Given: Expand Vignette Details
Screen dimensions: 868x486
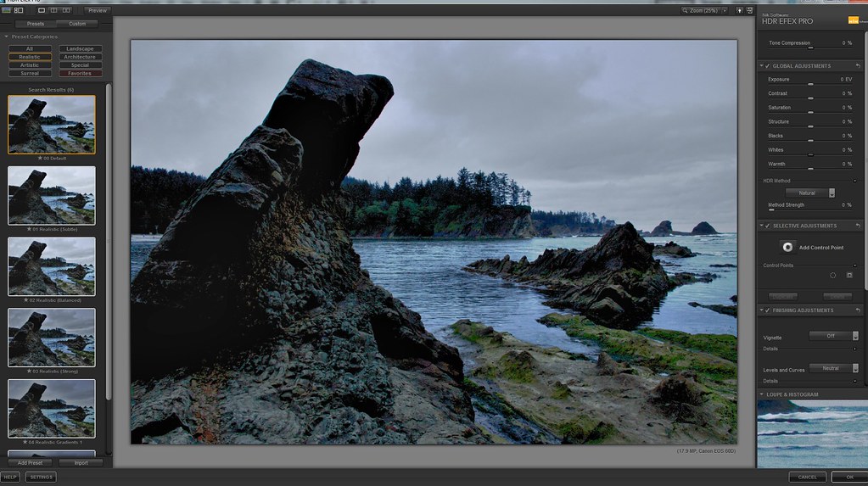Looking at the screenshot, I should [854, 349].
